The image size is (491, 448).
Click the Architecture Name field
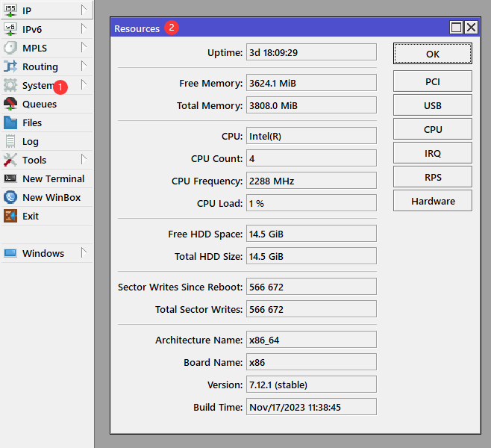(311, 340)
